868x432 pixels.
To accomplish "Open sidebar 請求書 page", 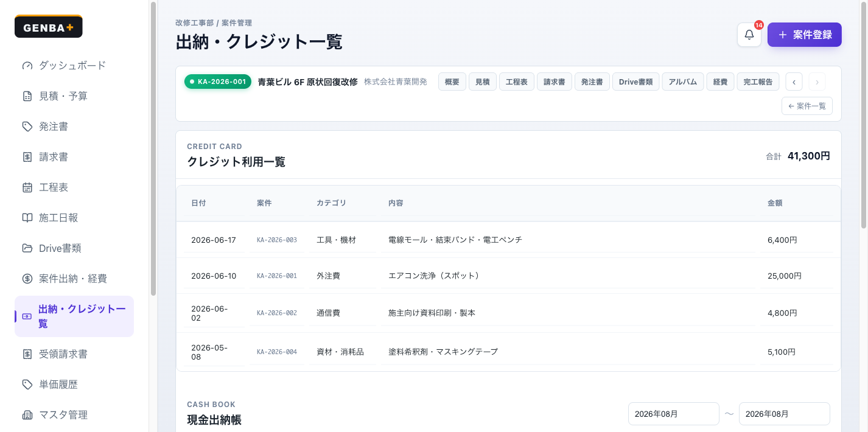I will pos(74,157).
